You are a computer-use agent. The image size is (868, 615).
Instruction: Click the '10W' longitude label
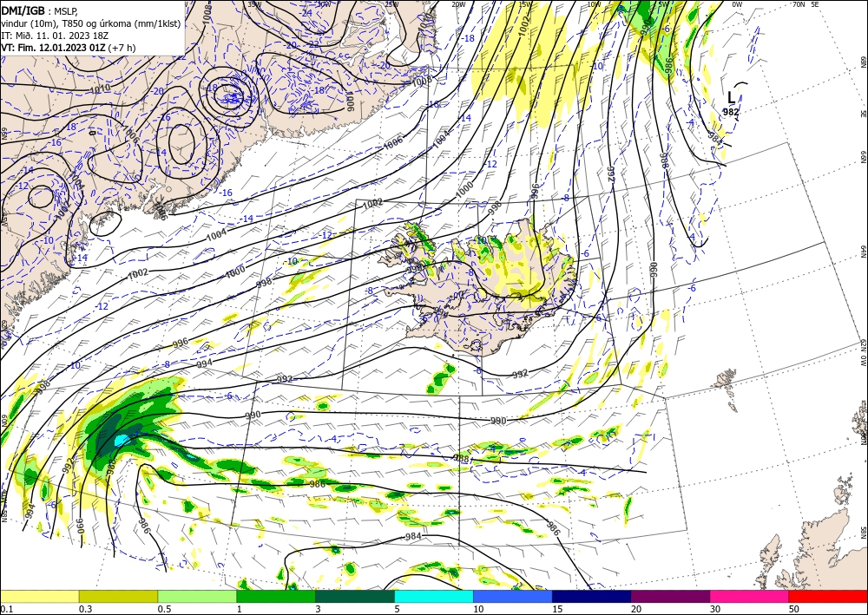coord(594,4)
